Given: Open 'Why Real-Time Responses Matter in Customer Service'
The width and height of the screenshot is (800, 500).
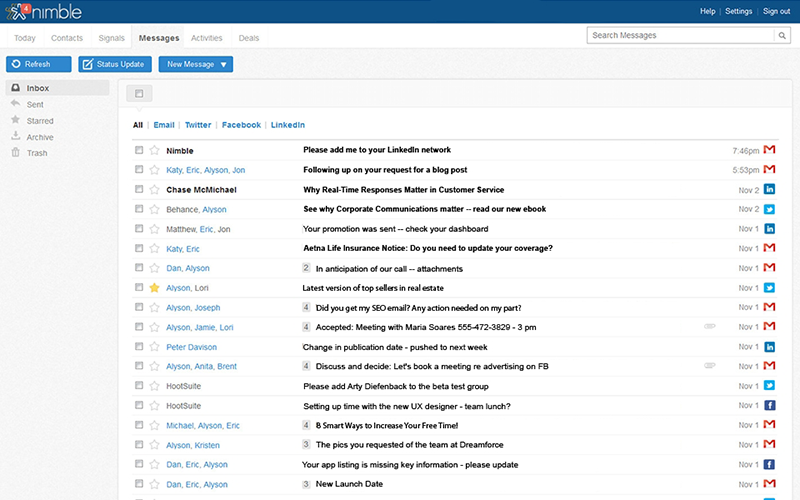Looking at the screenshot, I should 404,189.
